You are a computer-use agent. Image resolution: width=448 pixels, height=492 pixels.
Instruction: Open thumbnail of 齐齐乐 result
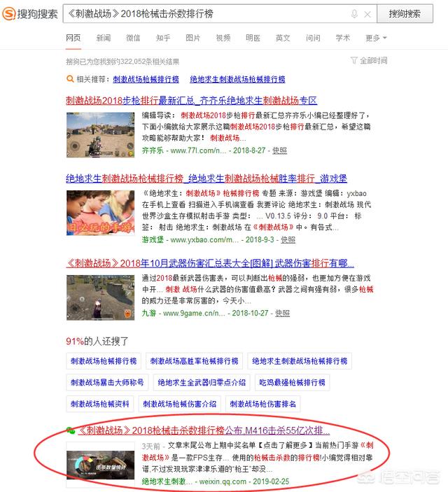[x=101, y=135]
